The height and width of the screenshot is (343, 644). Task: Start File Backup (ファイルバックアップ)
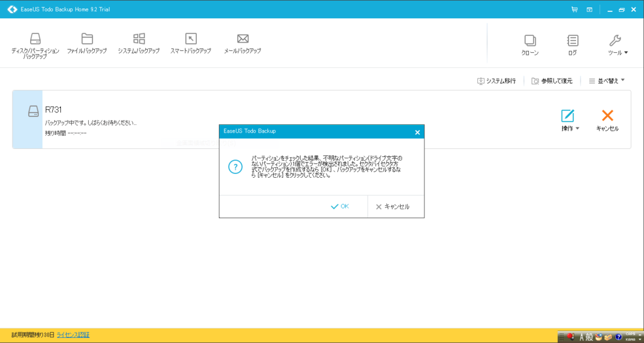pyautogui.click(x=87, y=43)
